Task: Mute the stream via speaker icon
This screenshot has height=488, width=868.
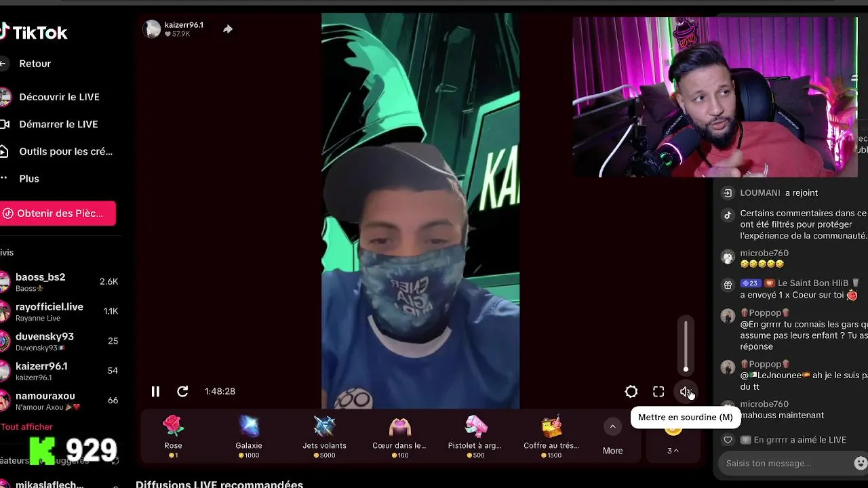Action: point(686,392)
